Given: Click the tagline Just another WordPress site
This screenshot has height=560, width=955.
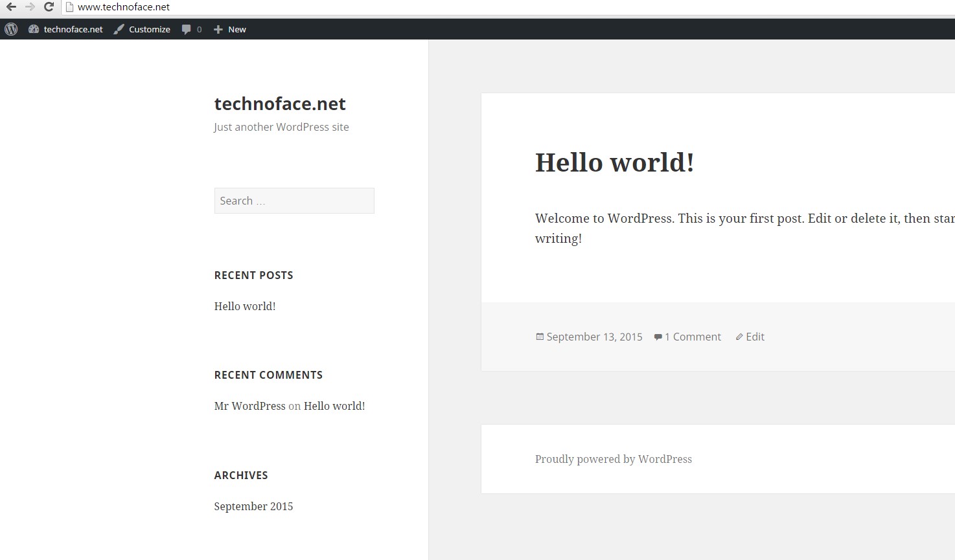Looking at the screenshot, I should 281,127.
